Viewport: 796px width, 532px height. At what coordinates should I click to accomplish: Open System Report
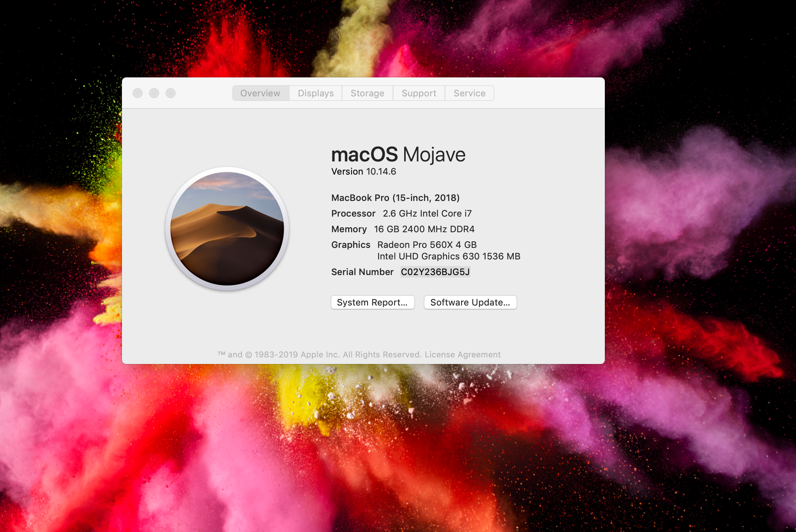(372, 302)
